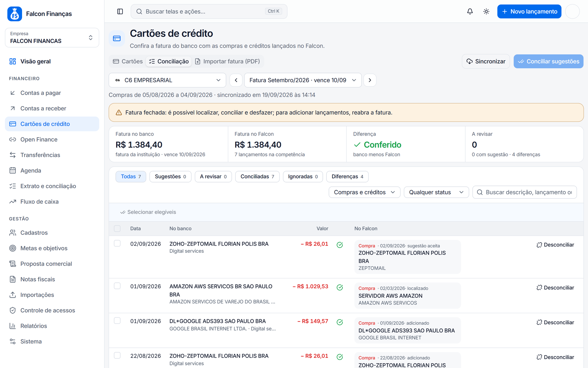Check the 22/08/2026 ZOHO-ZEPTOMAIL row
This screenshot has height=368, width=588.
coord(117,355)
